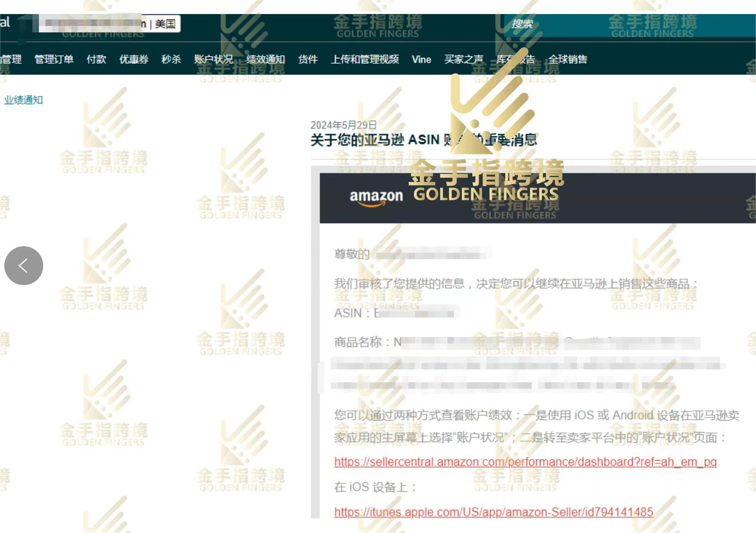This screenshot has width=756, height=533.
Task: Open the 账户状况 page
Action: tap(213, 59)
